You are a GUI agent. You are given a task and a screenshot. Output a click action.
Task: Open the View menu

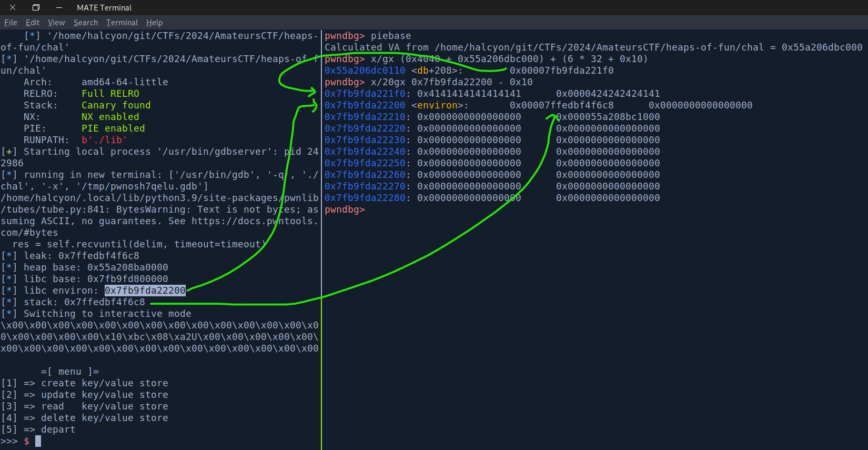coord(56,23)
